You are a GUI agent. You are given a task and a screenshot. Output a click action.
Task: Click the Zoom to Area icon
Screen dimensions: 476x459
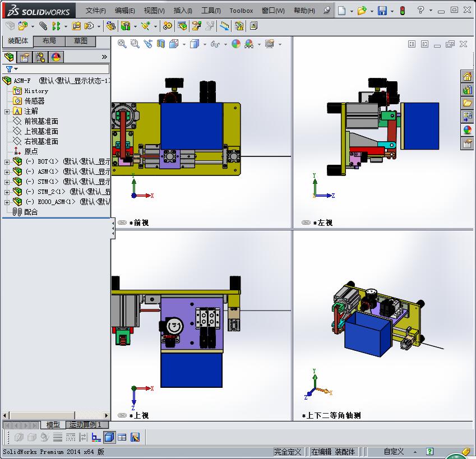point(135,44)
